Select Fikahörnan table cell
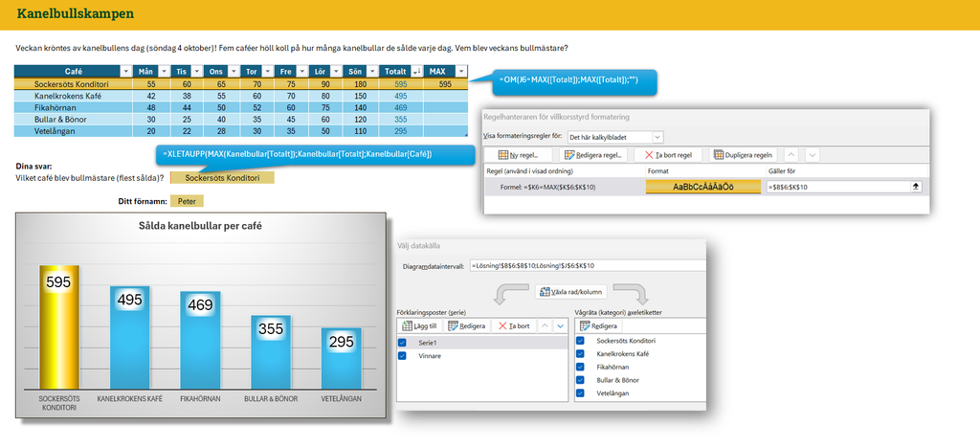Viewport: 980px width, 448px height. (x=73, y=107)
